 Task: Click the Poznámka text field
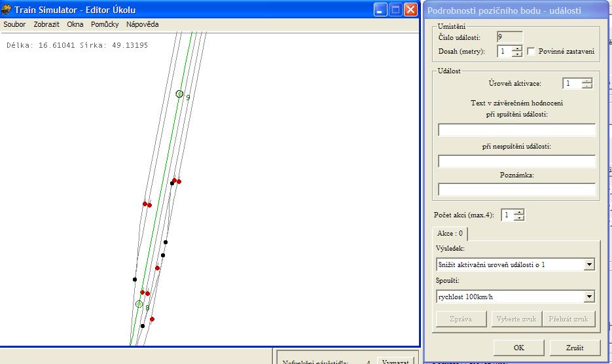[x=516, y=190]
